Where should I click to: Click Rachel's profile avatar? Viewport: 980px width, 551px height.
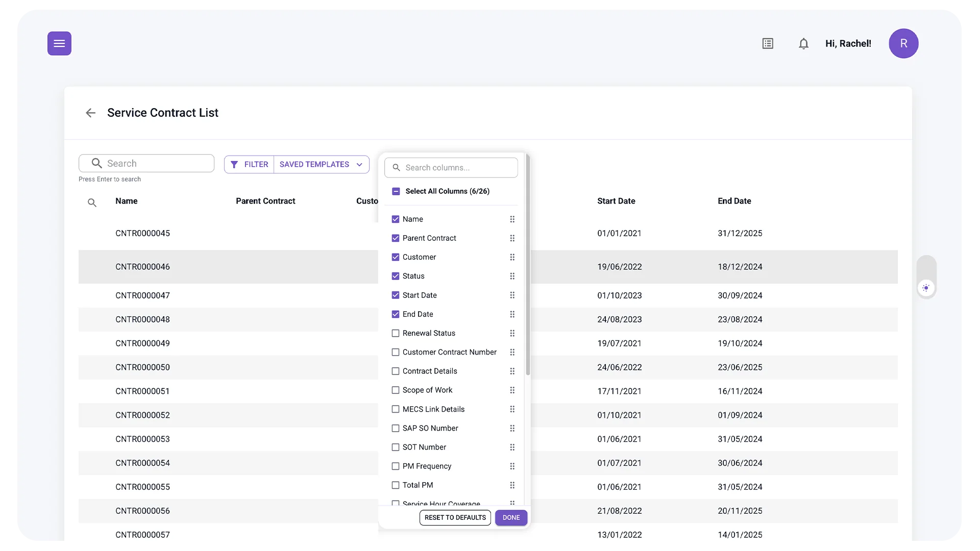click(903, 43)
